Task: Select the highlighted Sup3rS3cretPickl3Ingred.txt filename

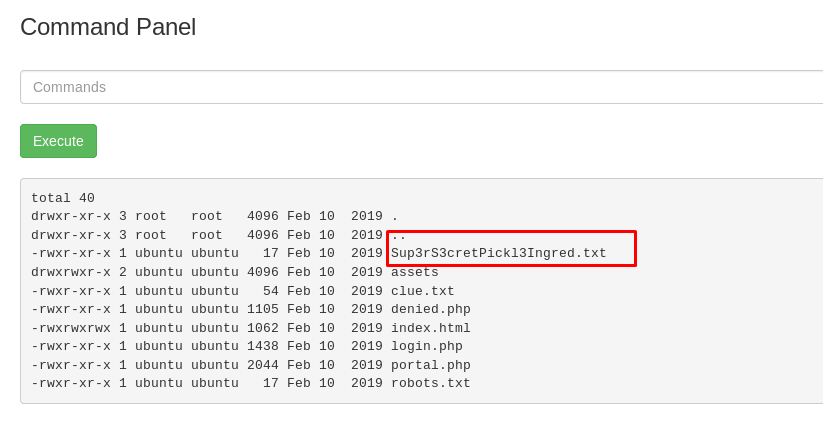Action: [x=499, y=253]
